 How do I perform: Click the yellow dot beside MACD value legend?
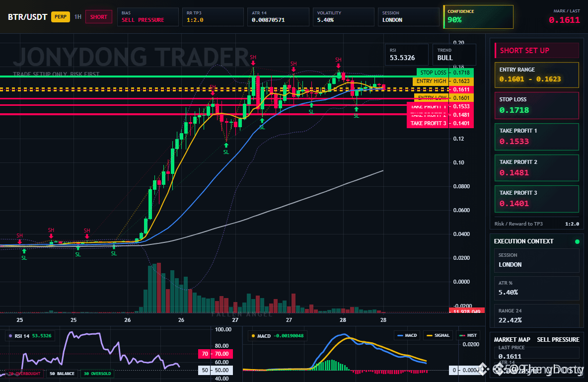pyautogui.click(x=253, y=336)
